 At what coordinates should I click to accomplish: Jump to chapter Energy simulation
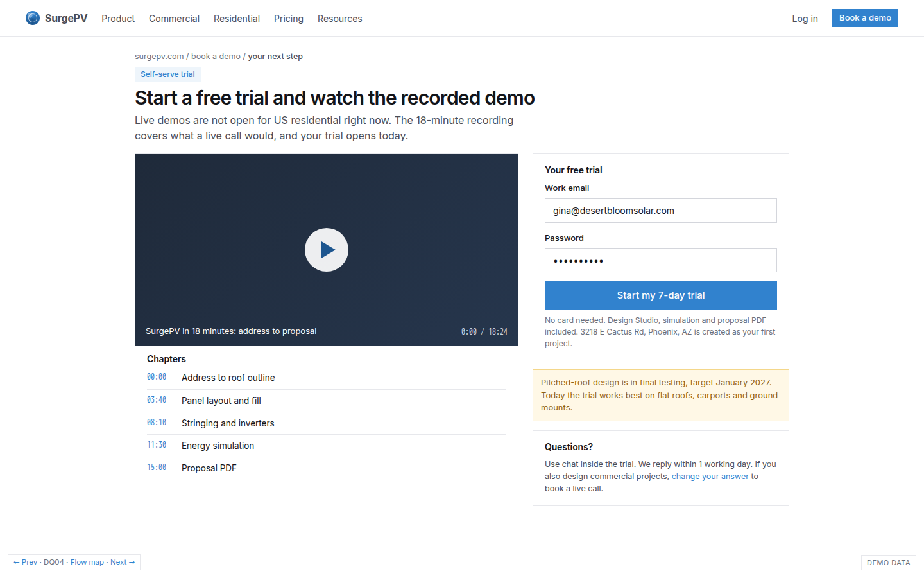(327, 446)
